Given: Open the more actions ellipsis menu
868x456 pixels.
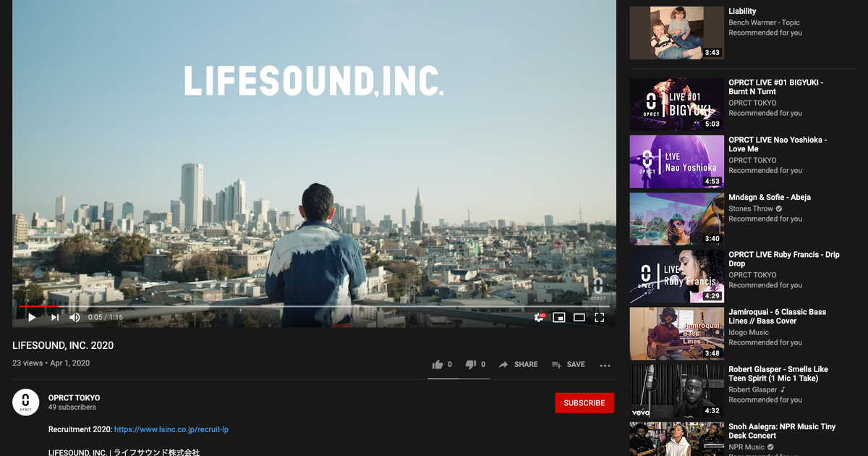Looking at the screenshot, I should [605, 366].
